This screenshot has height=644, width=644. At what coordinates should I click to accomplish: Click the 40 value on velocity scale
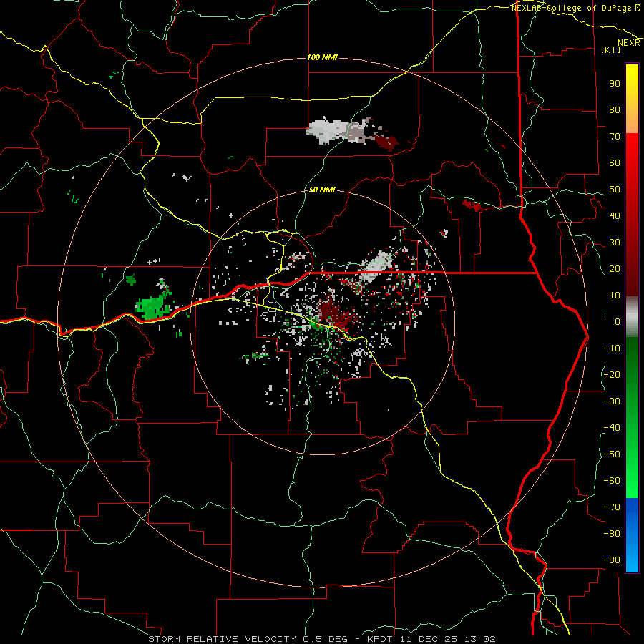[615, 216]
